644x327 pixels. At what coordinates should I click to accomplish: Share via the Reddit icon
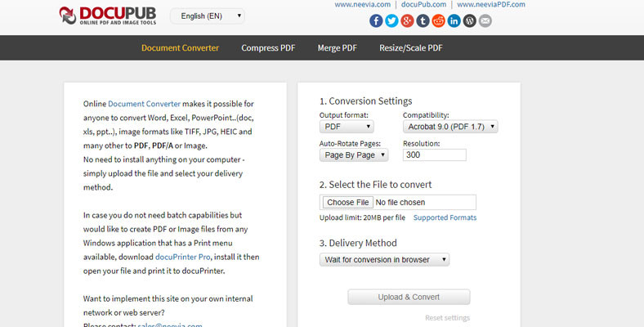pos(438,21)
